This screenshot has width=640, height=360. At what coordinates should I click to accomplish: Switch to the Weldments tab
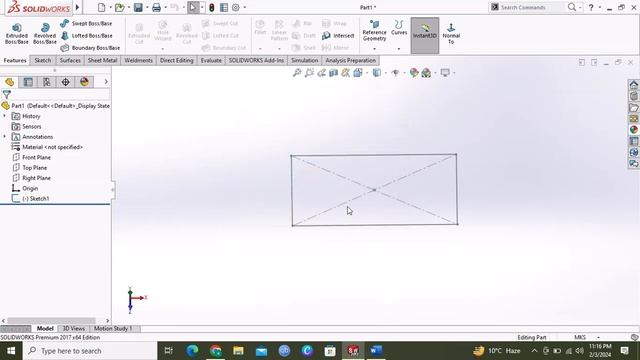tap(138, 60)
